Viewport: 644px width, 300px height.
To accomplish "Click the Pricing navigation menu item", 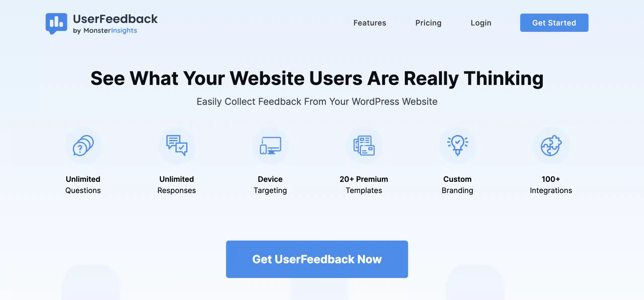I will tap(428, 22).
